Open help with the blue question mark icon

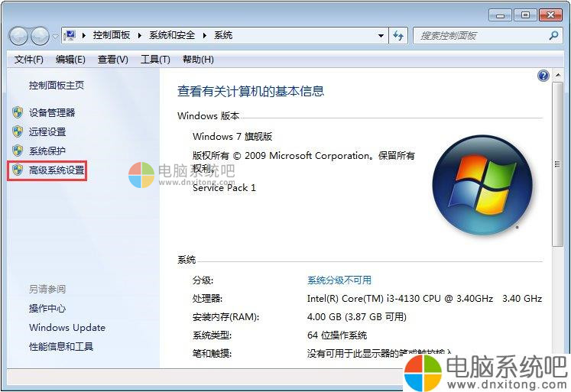point(543,76)
